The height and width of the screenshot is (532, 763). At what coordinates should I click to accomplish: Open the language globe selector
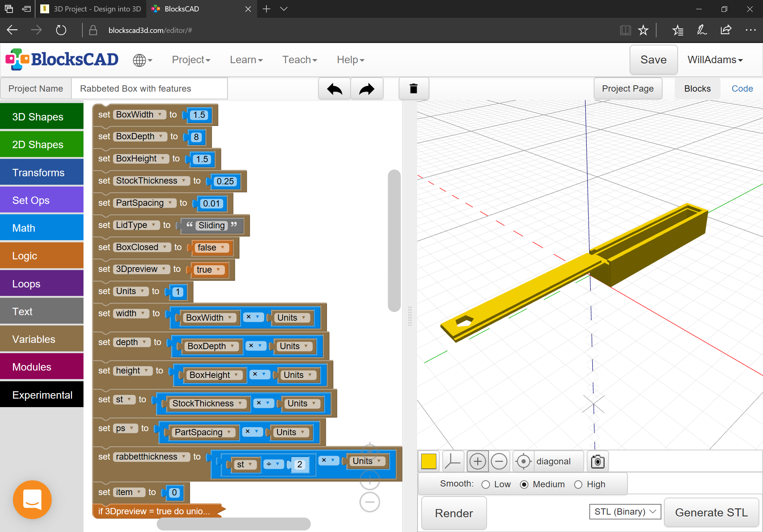(x=143, y=60)
